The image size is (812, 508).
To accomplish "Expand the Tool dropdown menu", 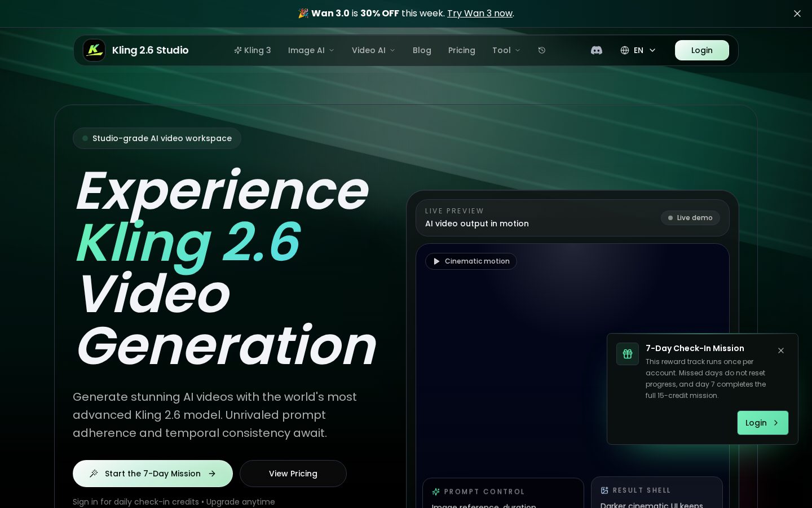I will [506, 50].
